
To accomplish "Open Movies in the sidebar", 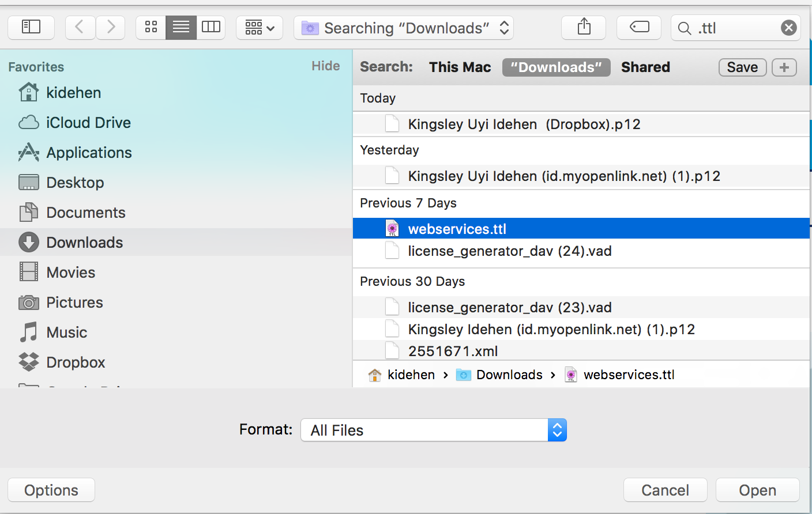I will (x=176, y=273).
